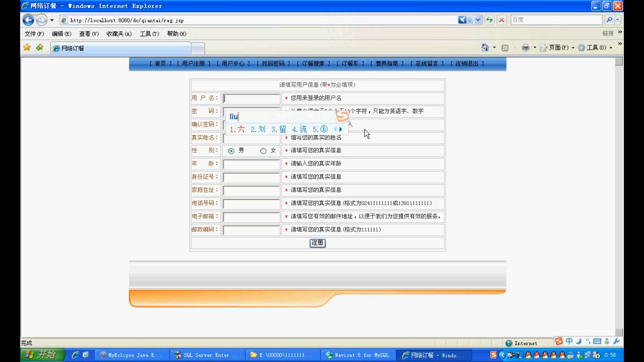The width and height of the screenshot is (644, 362).
Task: Click the search magnifier icon
Action: tap(609, 20)
